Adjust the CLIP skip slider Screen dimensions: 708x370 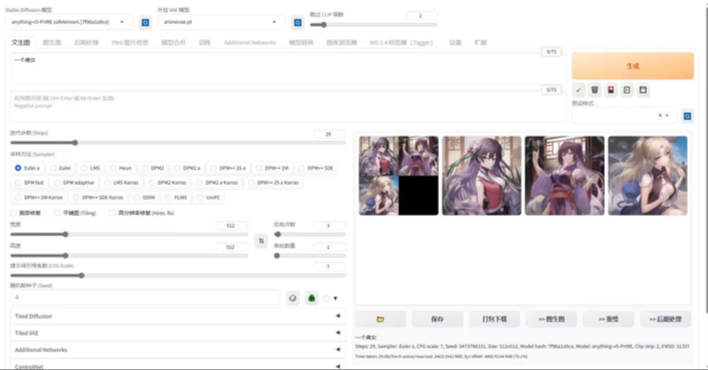(373, 25)
